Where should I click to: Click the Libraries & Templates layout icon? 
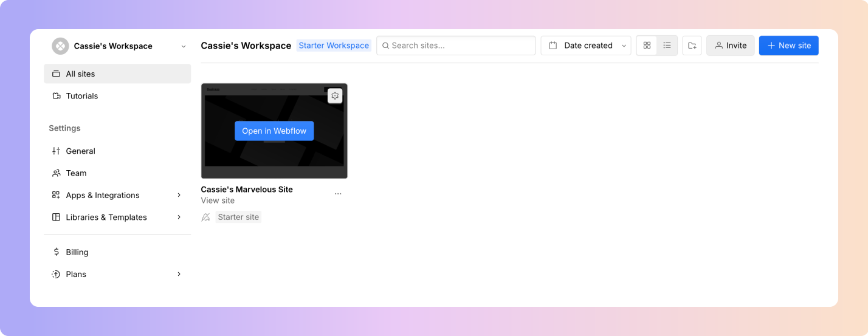click(56, 218)
